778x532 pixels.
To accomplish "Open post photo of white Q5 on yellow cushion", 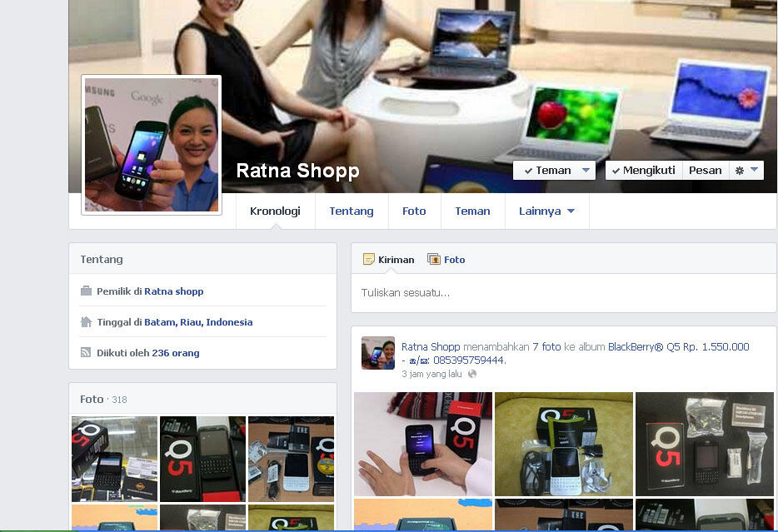I will (x=564, y=444).
